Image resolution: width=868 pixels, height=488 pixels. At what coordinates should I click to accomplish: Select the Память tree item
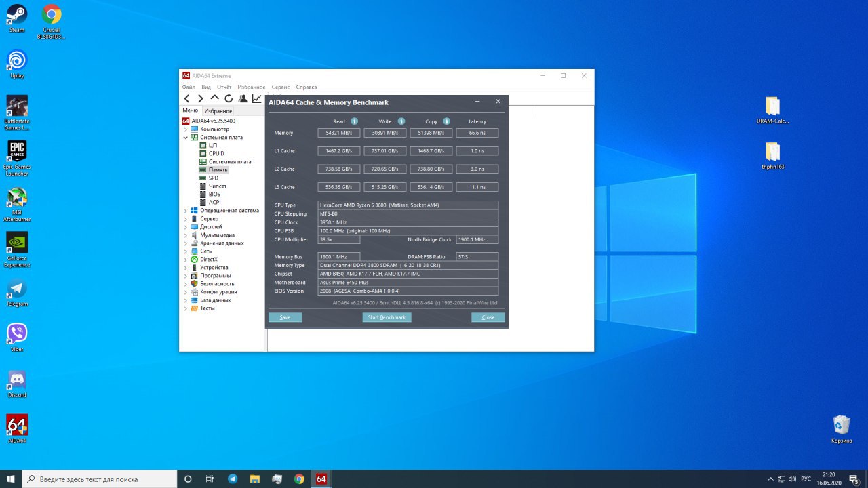click(x=218, y=169)
